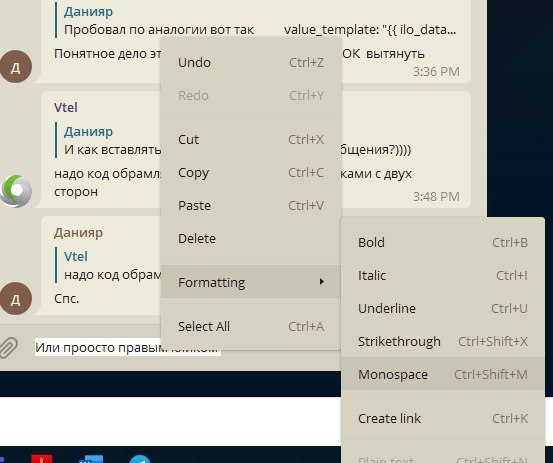This screenshot has width=553, height=463.
Task: Click the 3:48 PM message timestamp
Action: pos(436,196)
